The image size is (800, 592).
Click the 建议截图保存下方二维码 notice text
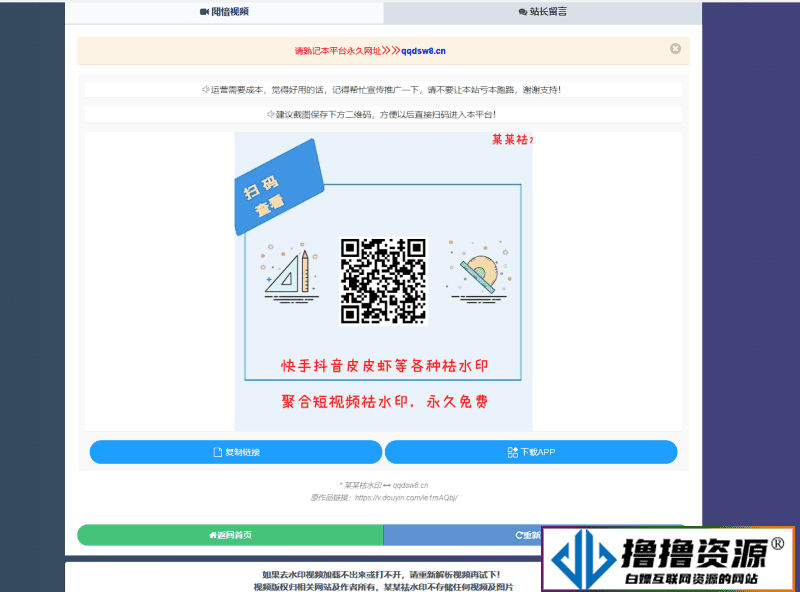386,114
